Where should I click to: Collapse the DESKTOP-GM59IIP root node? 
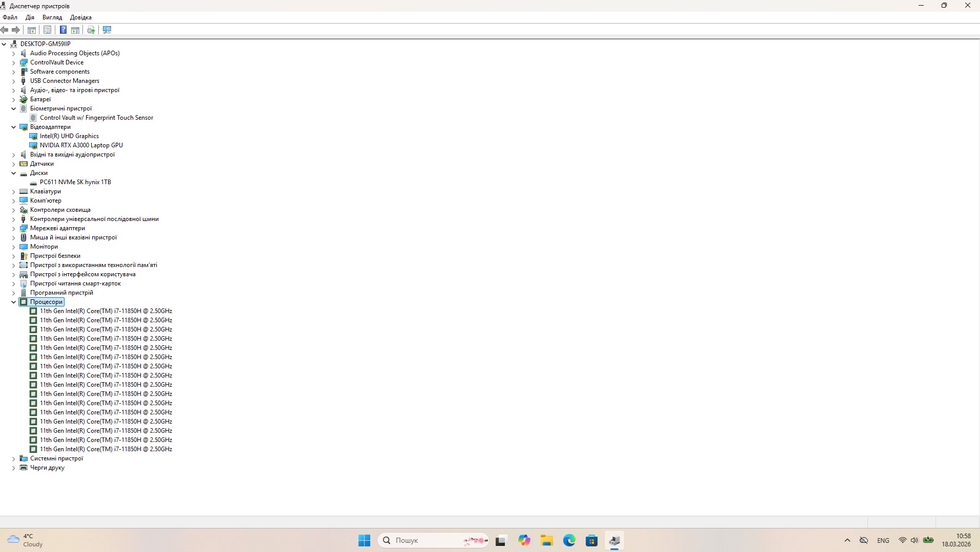click(4, 44)
